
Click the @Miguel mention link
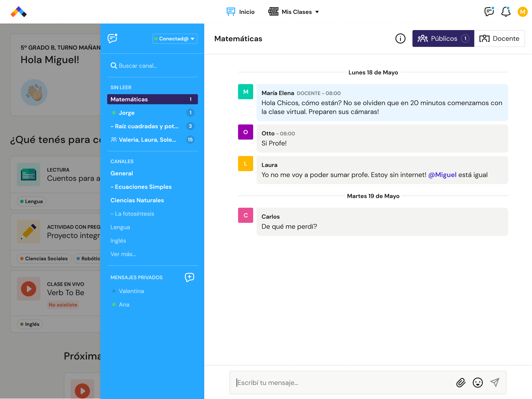point(442,175)
